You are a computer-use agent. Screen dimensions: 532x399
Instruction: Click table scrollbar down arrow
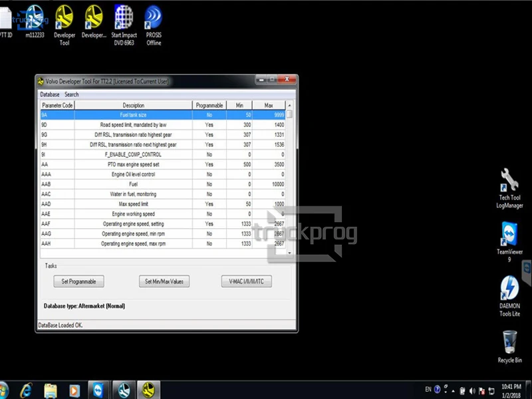pos(289,253)
